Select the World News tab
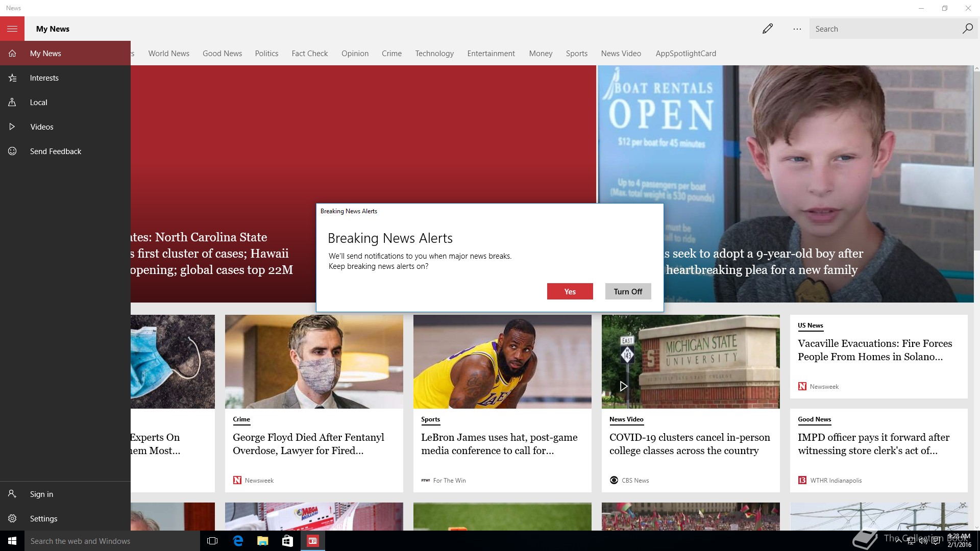980x551 pixels. coord(168,53)
